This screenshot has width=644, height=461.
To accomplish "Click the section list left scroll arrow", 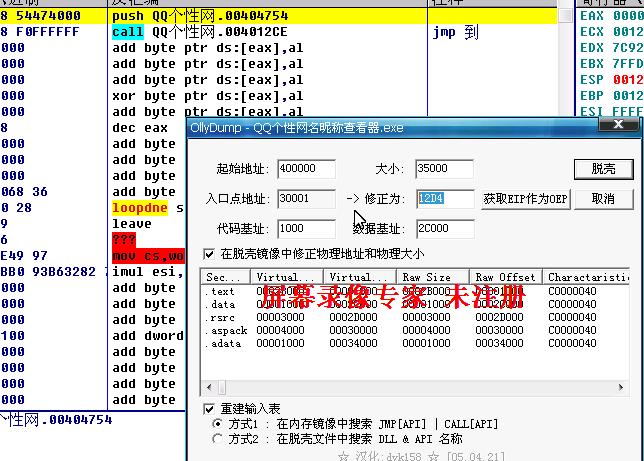I will 209,387.
